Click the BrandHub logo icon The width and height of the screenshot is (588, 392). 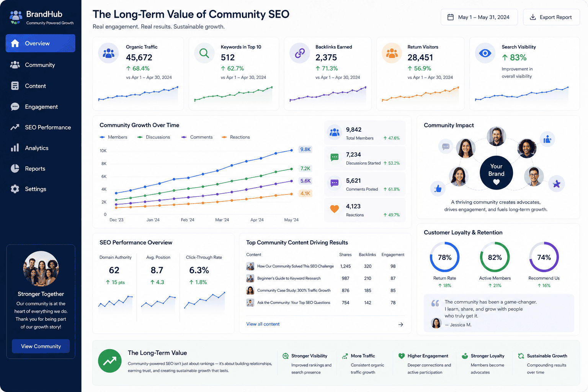16,17
